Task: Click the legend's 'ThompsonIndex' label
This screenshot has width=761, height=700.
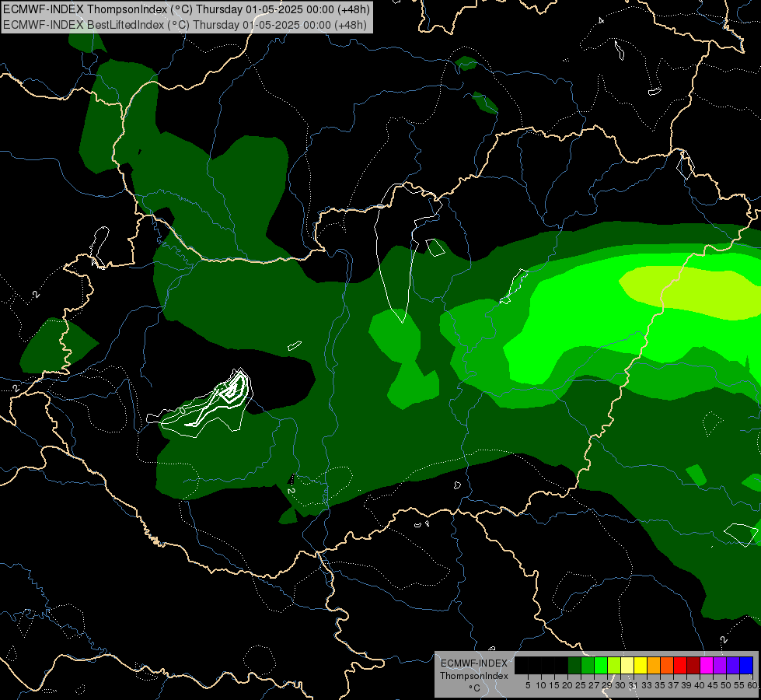Action: [x=473, y=676]
